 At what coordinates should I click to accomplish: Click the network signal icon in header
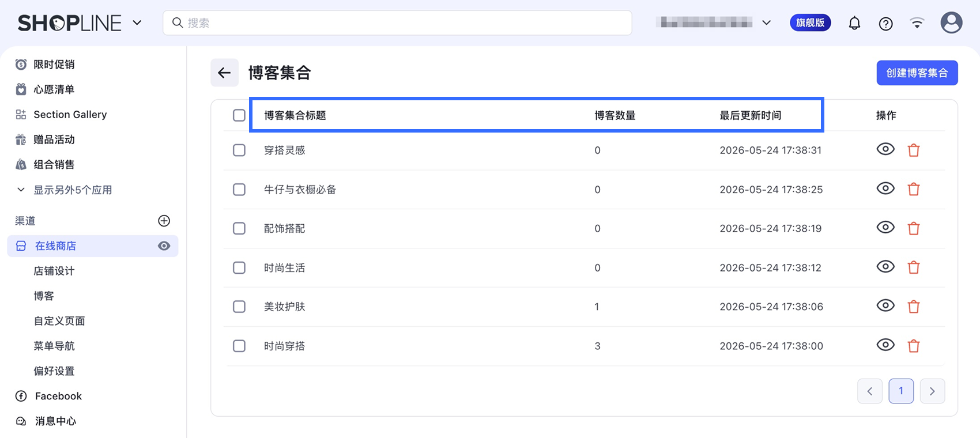917,23
